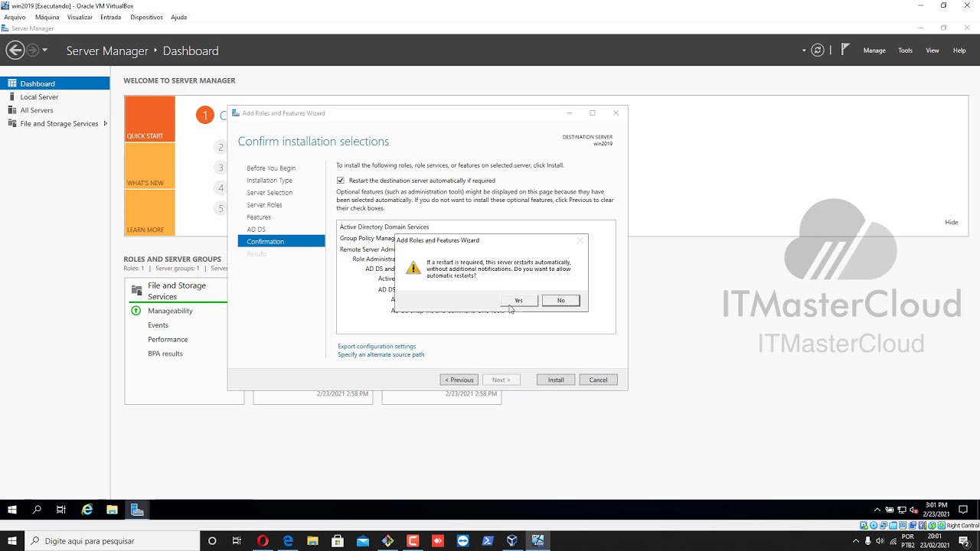Open Mail app in host taskbar
The height and width of the screenshot is (551, 980).
(x=363, y=541)
